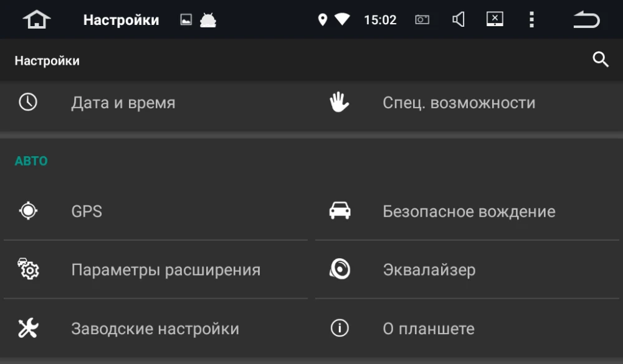The height and width of the screenshot is (364, 623).
Task: Tap the screen-off monitor icon
Action: [x=495, y=19]
